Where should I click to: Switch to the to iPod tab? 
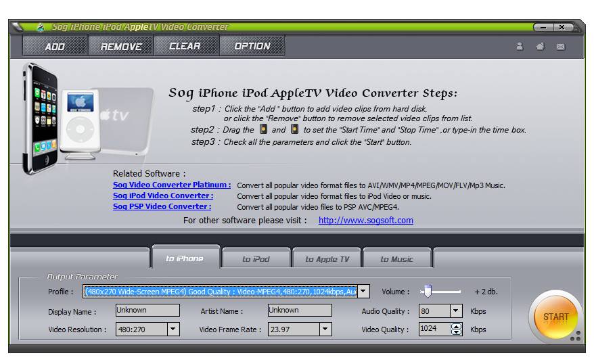(x=256, y=259)
